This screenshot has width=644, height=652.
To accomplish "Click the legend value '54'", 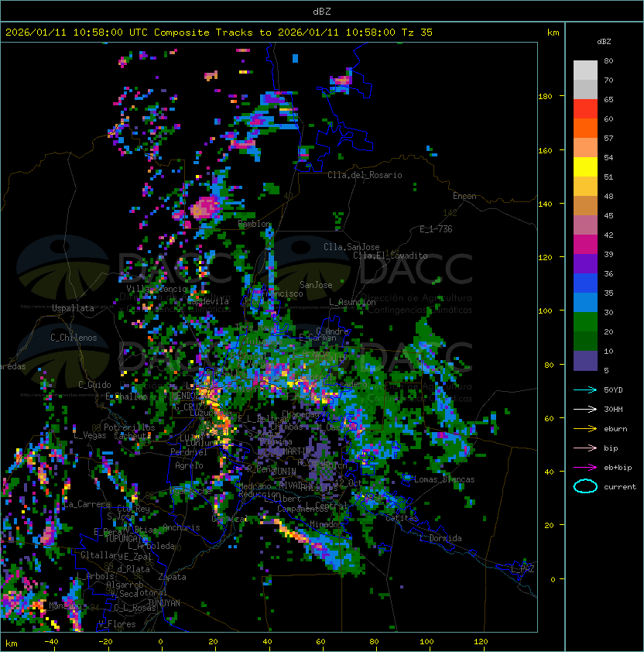I will pyautogui.click(x=608, y=158).
